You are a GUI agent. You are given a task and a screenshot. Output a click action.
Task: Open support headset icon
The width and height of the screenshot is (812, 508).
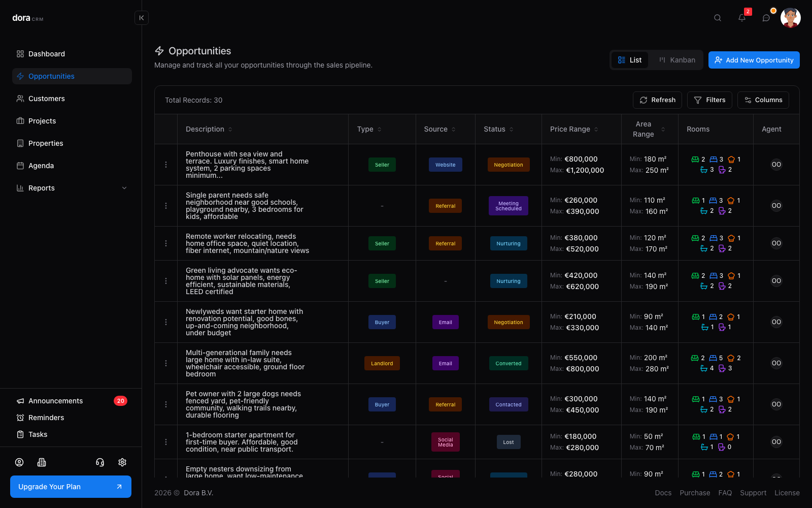pyautogui.click(x=100, y=462)
